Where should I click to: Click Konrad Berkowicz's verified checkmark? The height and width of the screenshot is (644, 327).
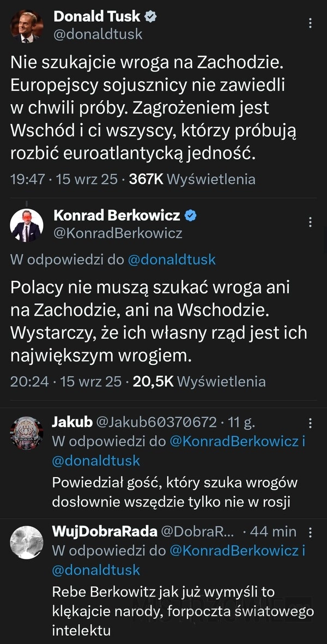coord(190,215)
